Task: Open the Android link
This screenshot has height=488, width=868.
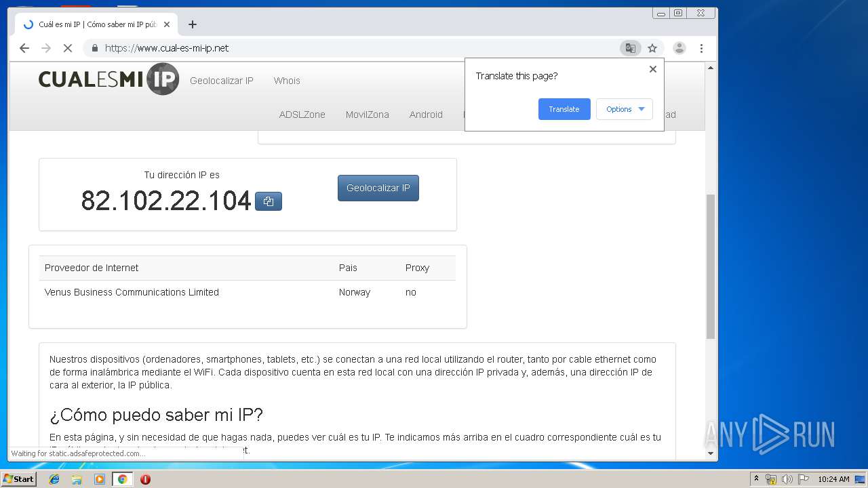Action: [426, 115]
